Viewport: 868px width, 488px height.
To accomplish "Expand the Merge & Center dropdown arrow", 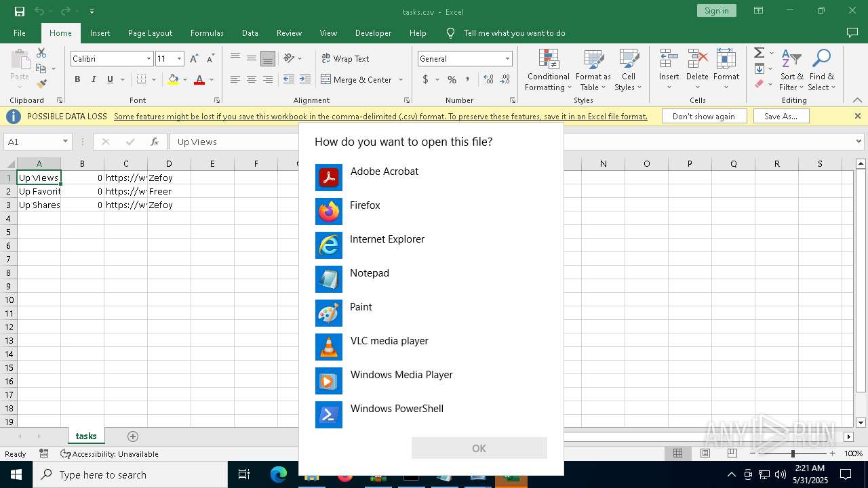I will (400, 79).
